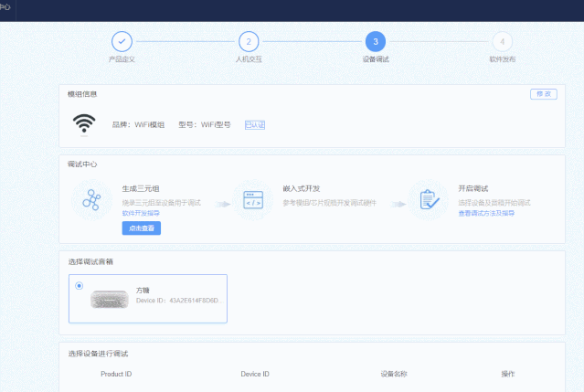
Task: Click the 人机交互 step label
Action: (x=249, y=59)
